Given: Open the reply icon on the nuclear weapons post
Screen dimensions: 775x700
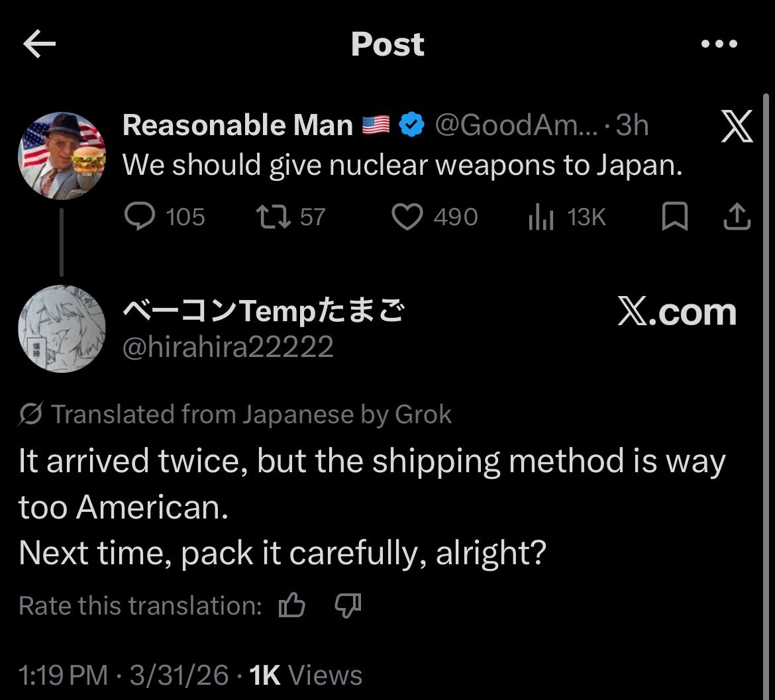Looking at the screenshot, I should (141, 217).
